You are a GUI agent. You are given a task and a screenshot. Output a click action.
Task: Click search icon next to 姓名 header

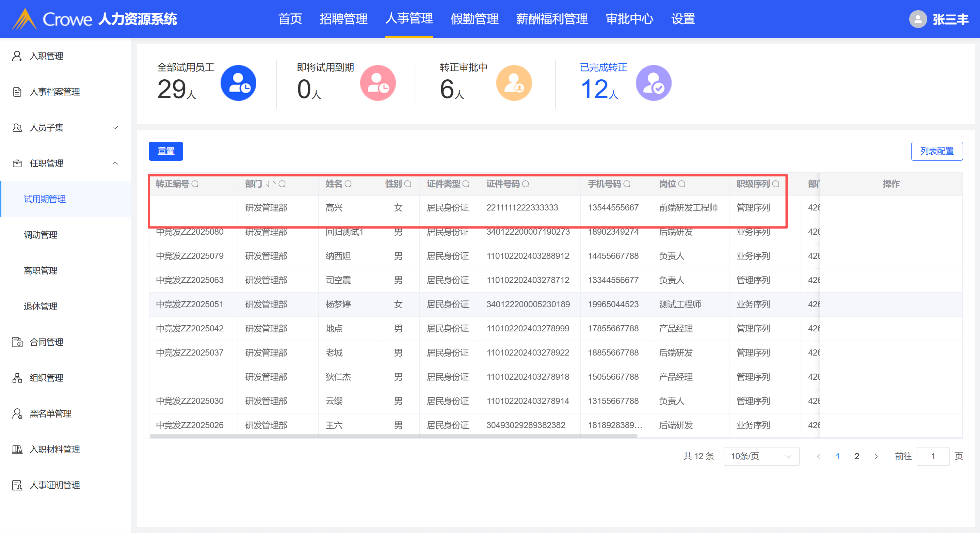coord(348,184)
